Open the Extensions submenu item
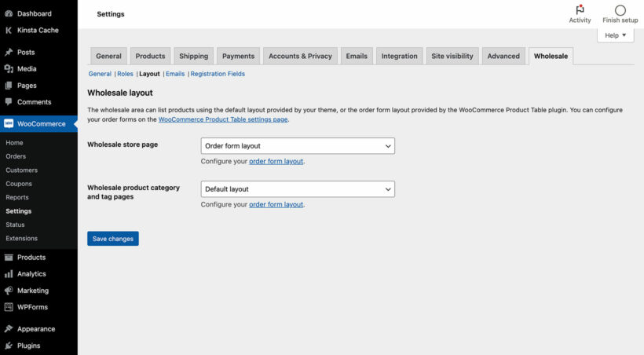 [x=22, y=238]
